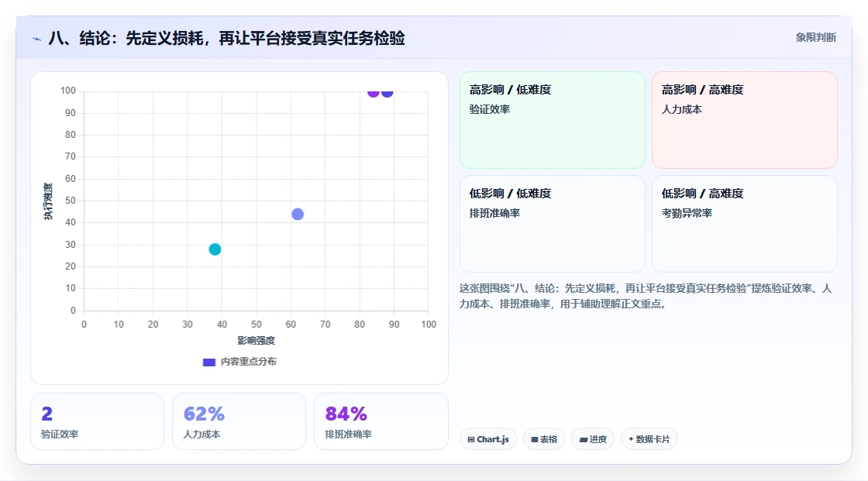Click the dark blue data point at top
The image size is (868, 481).
pos(387,93)
